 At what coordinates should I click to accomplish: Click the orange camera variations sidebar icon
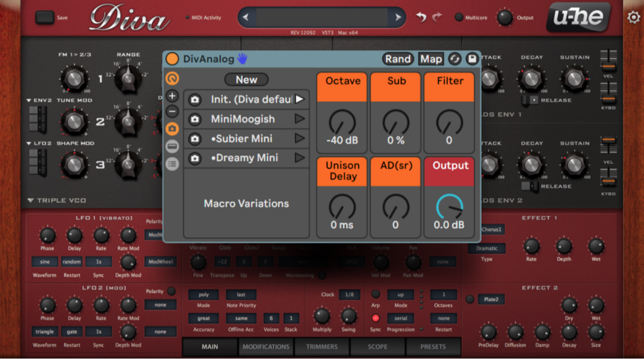pos(172,129)
